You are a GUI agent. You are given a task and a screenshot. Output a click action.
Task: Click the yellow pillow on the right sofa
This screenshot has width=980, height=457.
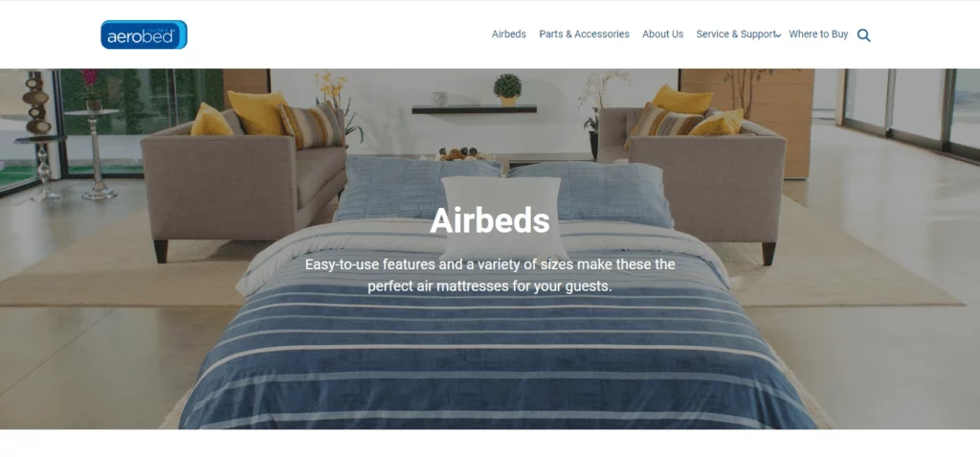(682, 101)
